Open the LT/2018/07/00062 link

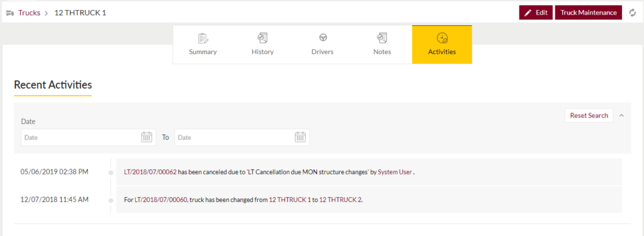pos(150,172)
